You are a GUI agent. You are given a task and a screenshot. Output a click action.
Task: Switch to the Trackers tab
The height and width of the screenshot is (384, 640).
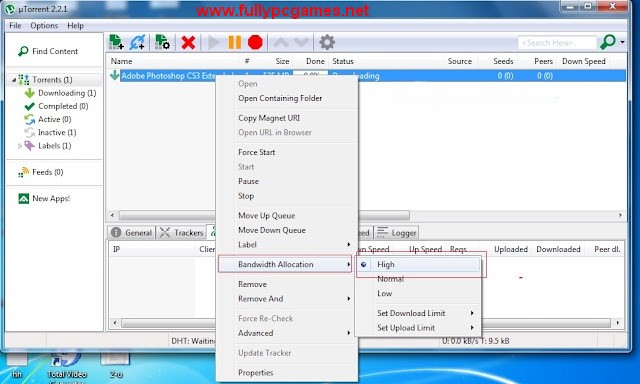pos(181,233)
